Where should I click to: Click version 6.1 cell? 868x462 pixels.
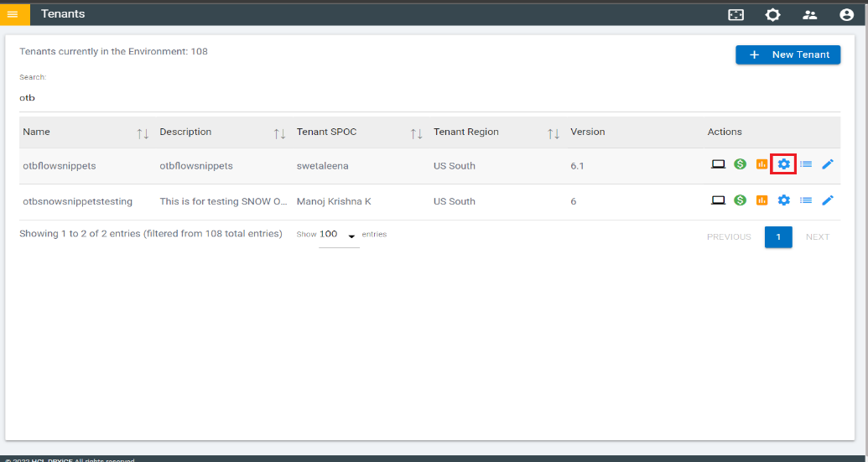[x=577, y=166]
